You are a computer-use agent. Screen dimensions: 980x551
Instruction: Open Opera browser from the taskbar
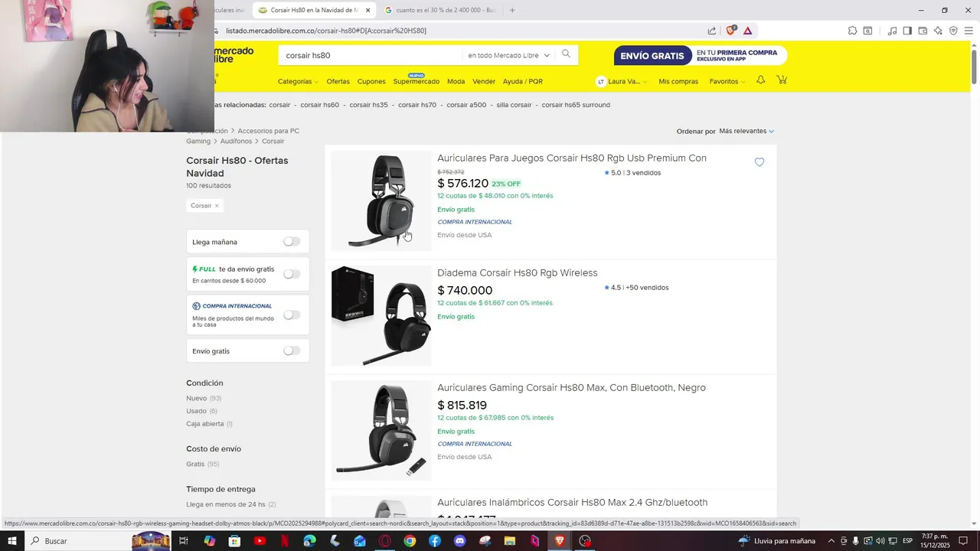click(384, 541)
